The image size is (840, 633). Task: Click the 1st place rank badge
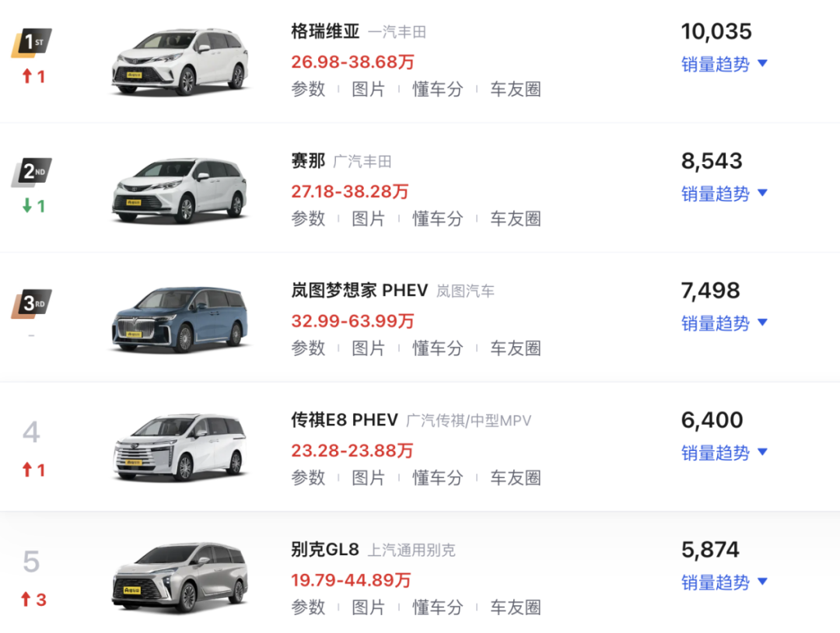31,44
